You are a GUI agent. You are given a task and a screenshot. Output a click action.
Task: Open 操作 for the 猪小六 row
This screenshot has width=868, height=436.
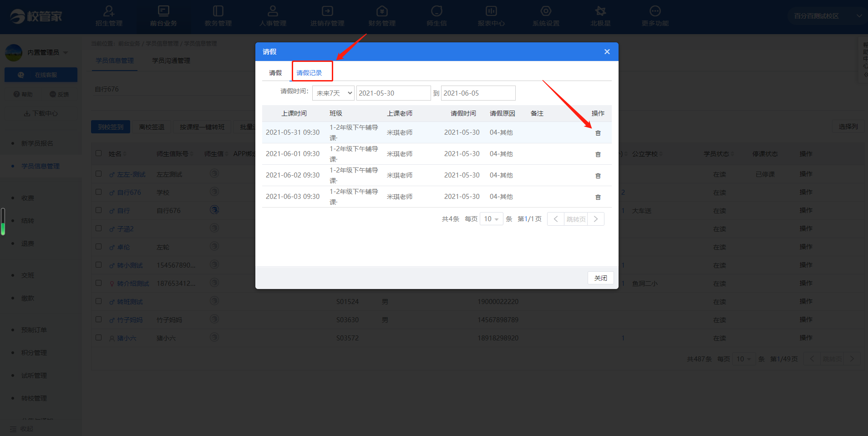coord(806,338)
